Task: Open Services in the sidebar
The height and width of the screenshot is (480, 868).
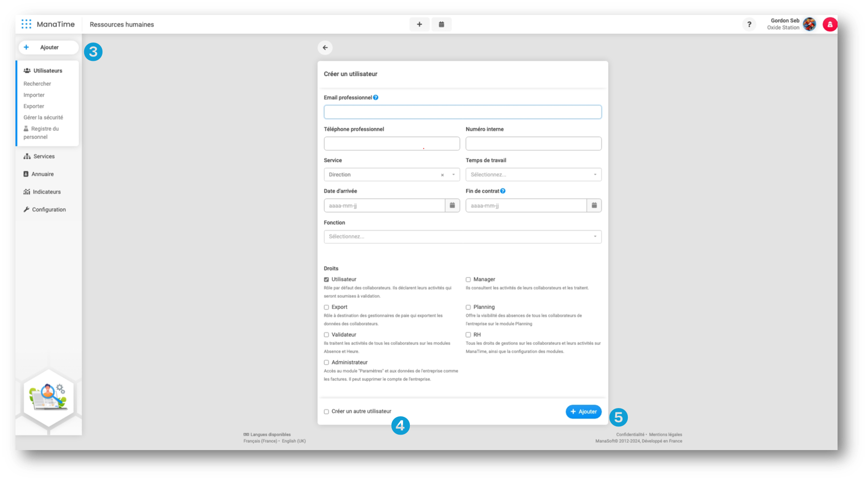Action: [43, 156]
